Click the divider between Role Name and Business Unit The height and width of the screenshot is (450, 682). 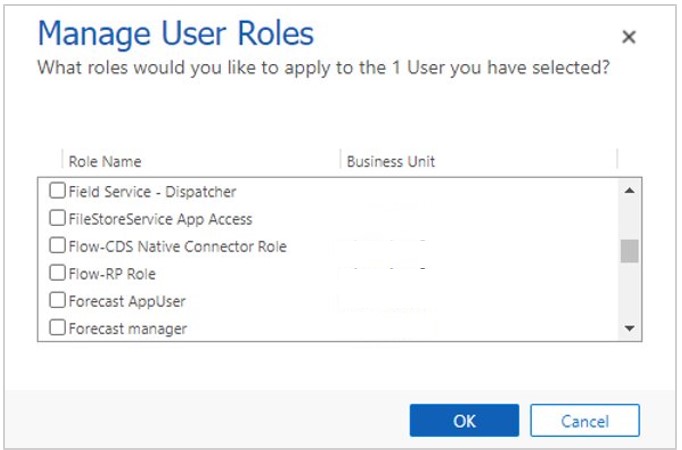tap(340, 161)
